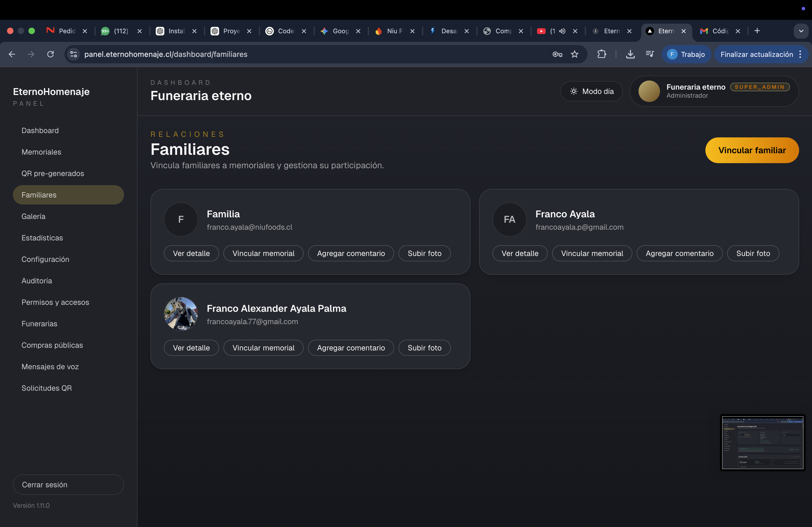Reload the page with the refresh icon
Viewport: 812px width, 527px height.
pos(50,54)
